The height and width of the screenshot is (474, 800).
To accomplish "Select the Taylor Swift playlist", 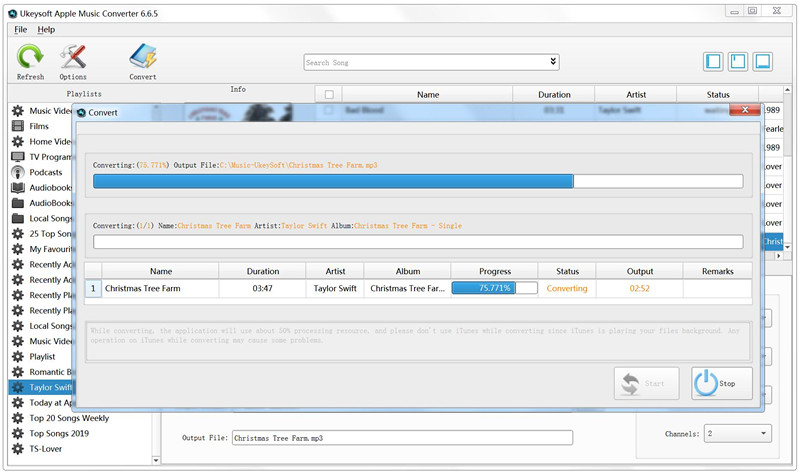I will [x=41, y=387].
